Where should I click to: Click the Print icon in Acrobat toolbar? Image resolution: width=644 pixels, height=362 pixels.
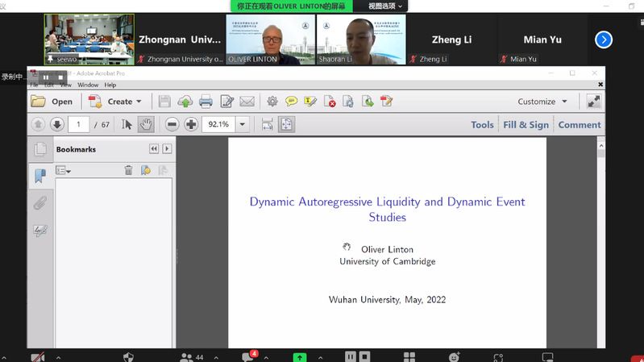click(x=206, y=102)
